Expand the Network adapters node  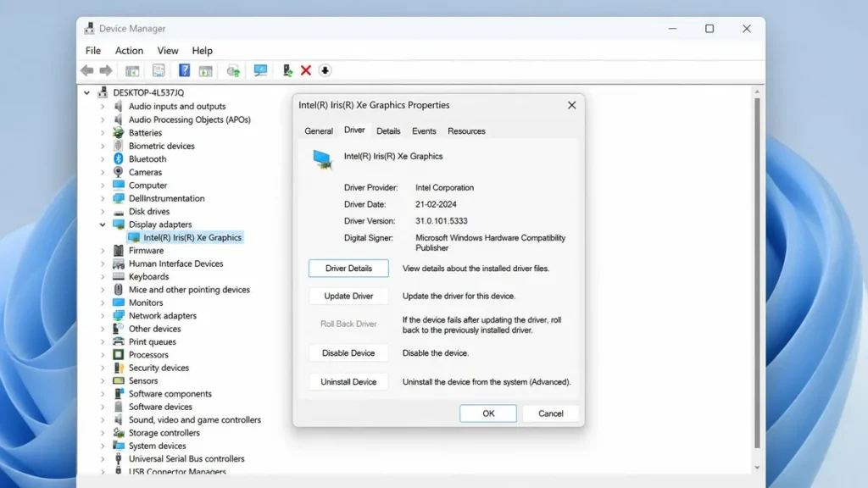(103, 316)
